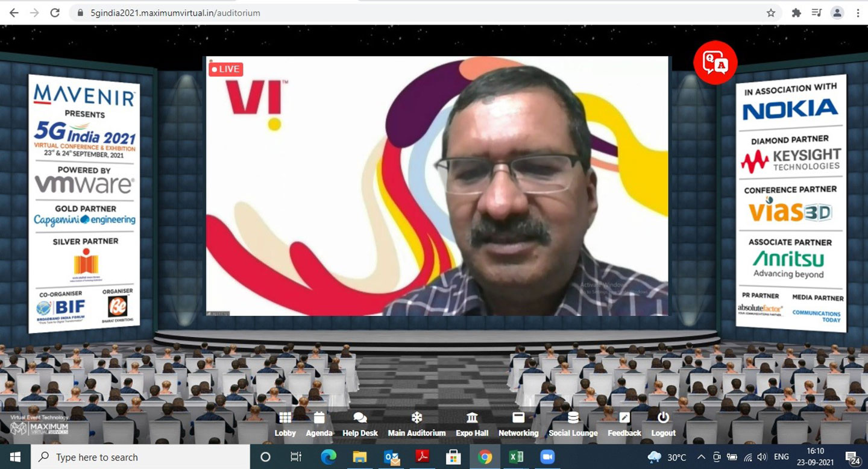Open the Windows notification center
868x469 pixels.
[852, 458]
